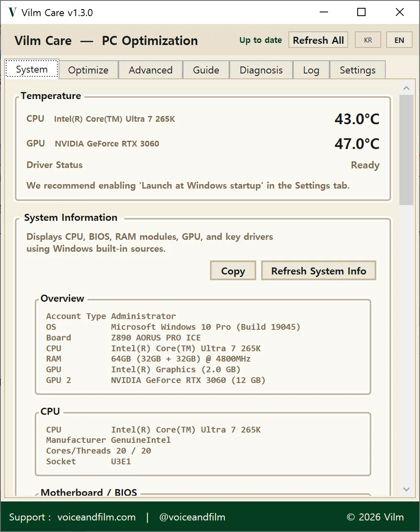Click the Driver Status Ready value

pyautogui.click(x=365, y=165)
